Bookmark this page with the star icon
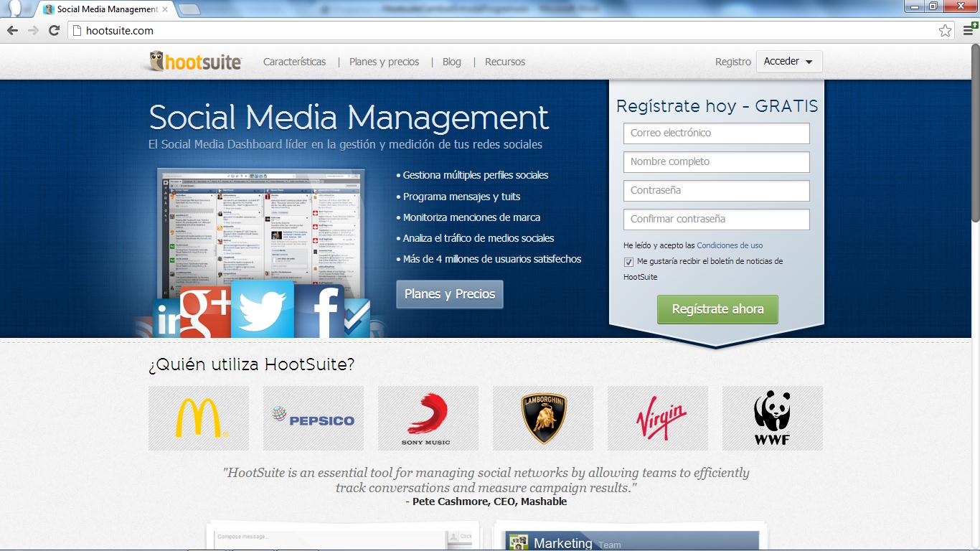 (x=945, y=30)
